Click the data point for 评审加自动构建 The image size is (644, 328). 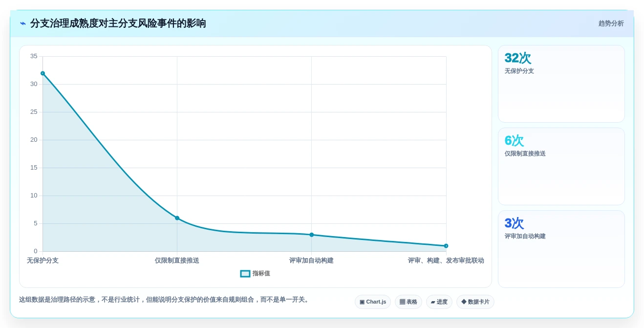point(312,235)
